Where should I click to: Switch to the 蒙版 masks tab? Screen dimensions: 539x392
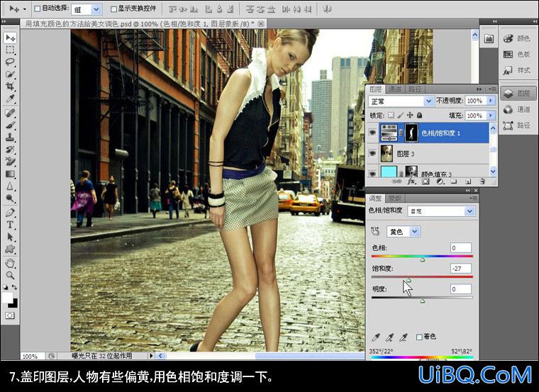(x=394, y=198)
